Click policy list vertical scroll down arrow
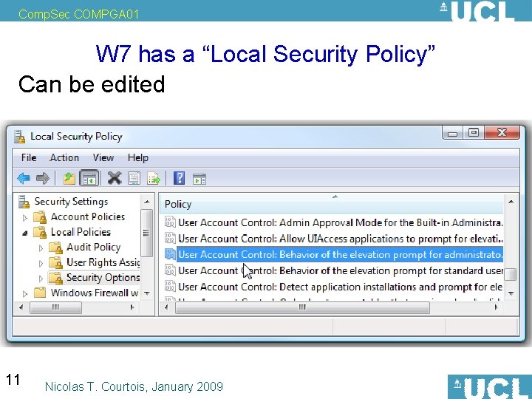The height and width of the screenshot is (399, 532). coord(511,293)
